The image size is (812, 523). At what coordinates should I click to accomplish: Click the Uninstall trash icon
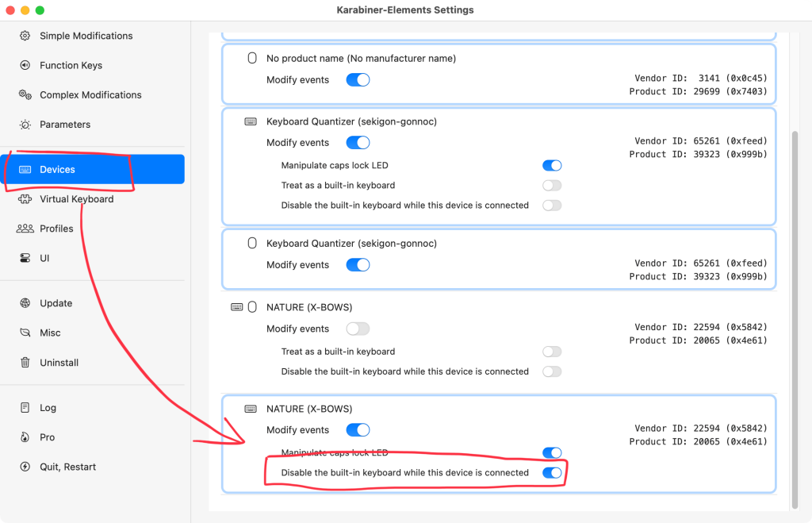point(25,363)
